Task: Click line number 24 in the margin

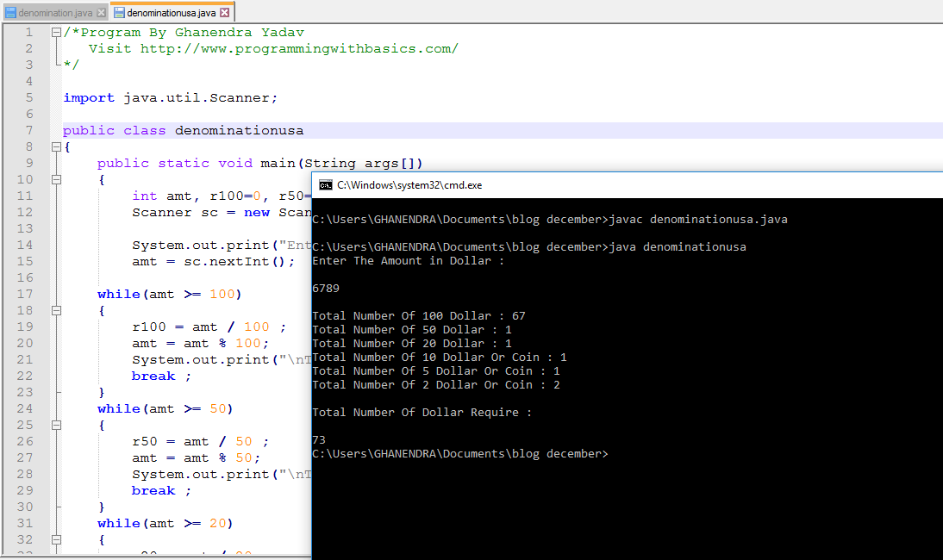Action: [x=25, y=408]
